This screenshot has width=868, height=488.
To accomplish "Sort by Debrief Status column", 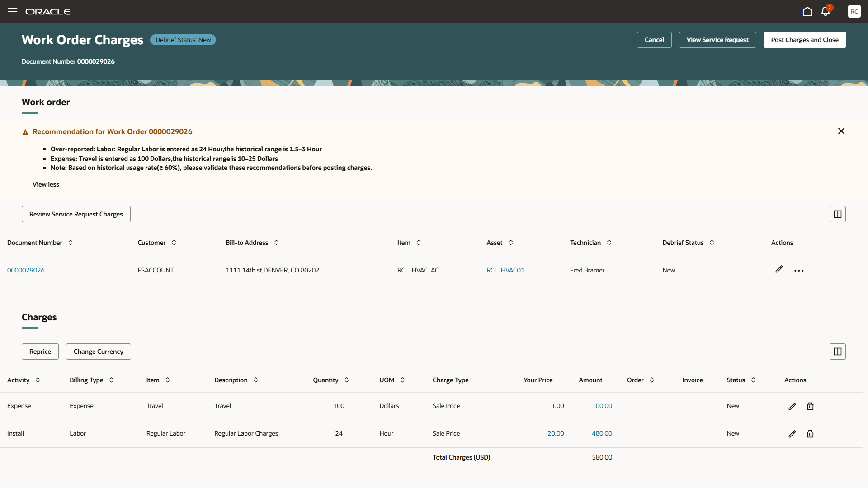I will click(712, 243).
